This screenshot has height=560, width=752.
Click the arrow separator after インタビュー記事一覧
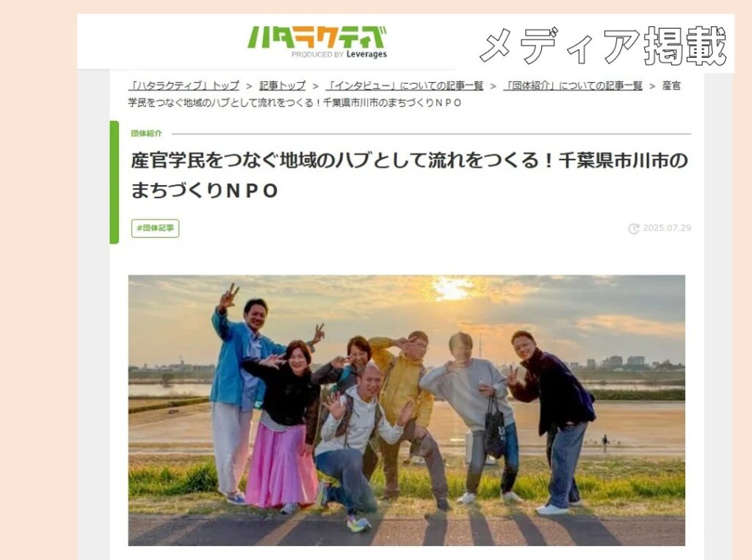pyautogui.click(x=493, y=87)
